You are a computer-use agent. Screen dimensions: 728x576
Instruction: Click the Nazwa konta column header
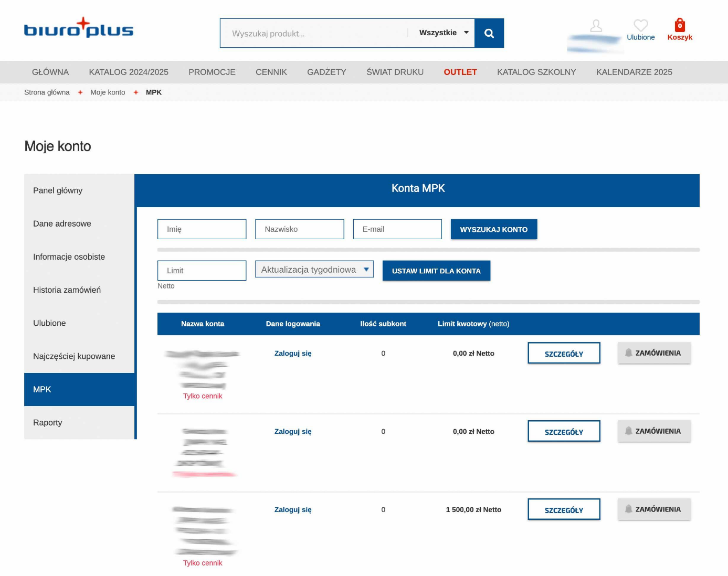click(203, 324)
